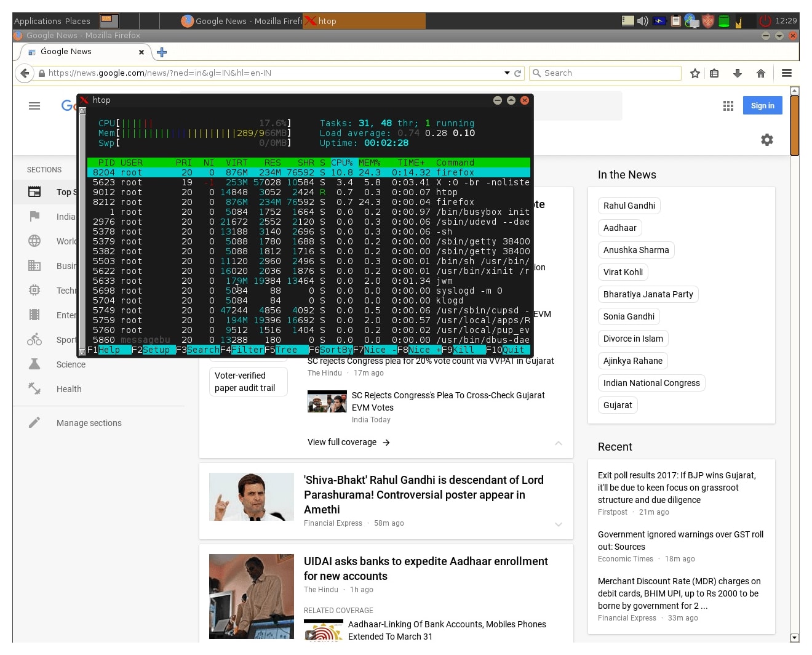812x655 pixels.
Task: Click the network connection tray icon
Action: (x=691, y=21)
